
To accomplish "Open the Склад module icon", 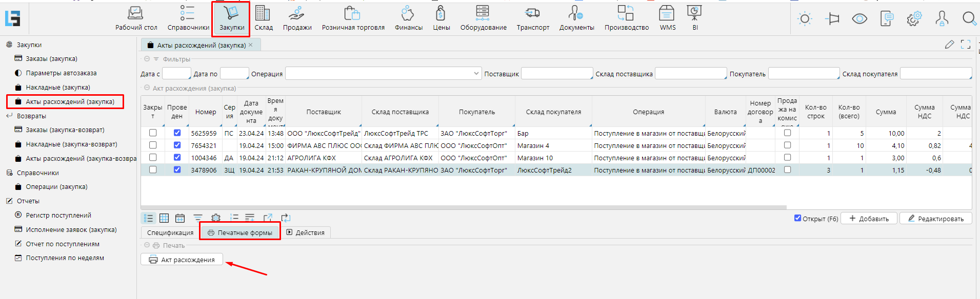I will 263,18.
